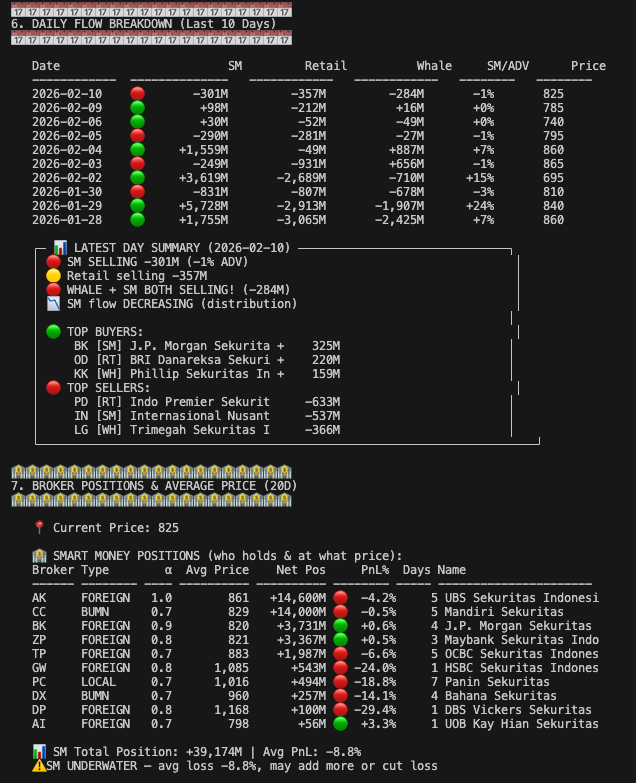
Task: Click the red PnL circle in GW row
Action: coord(340,668)
